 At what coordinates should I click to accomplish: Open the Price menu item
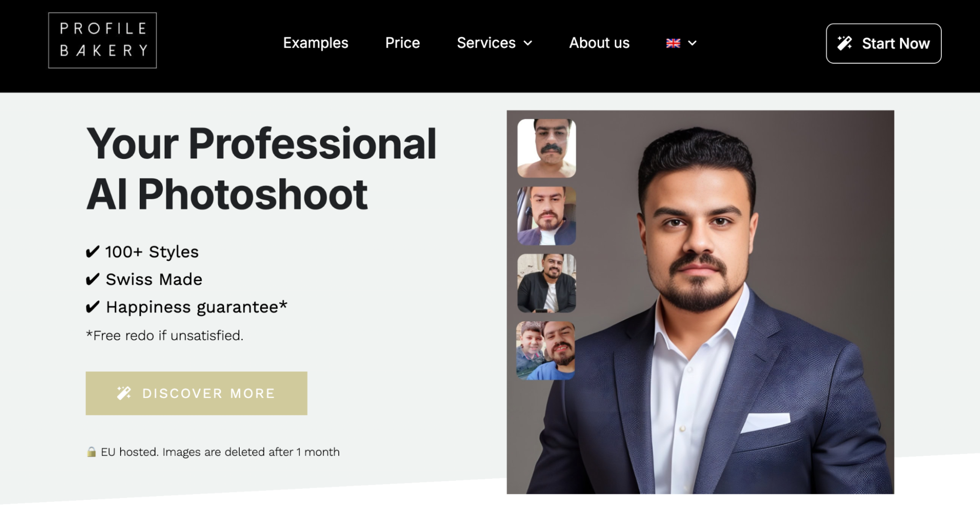402,43
